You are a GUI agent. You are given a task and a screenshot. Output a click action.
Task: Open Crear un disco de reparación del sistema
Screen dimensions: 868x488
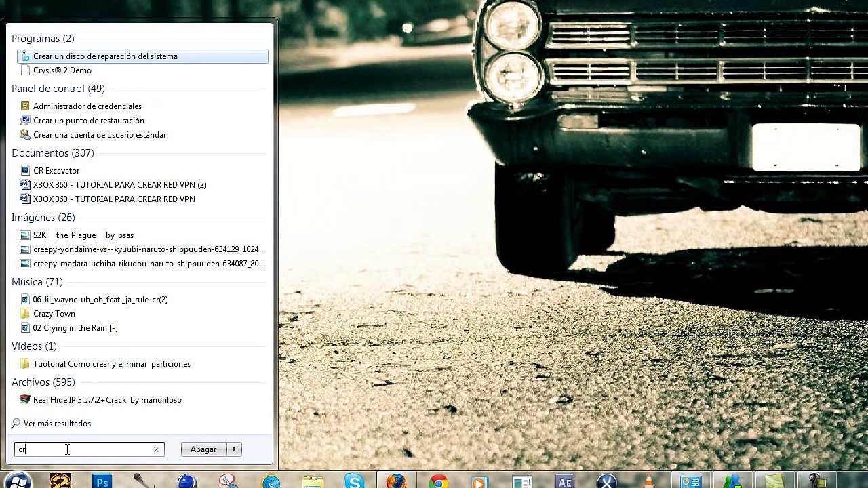142,56
